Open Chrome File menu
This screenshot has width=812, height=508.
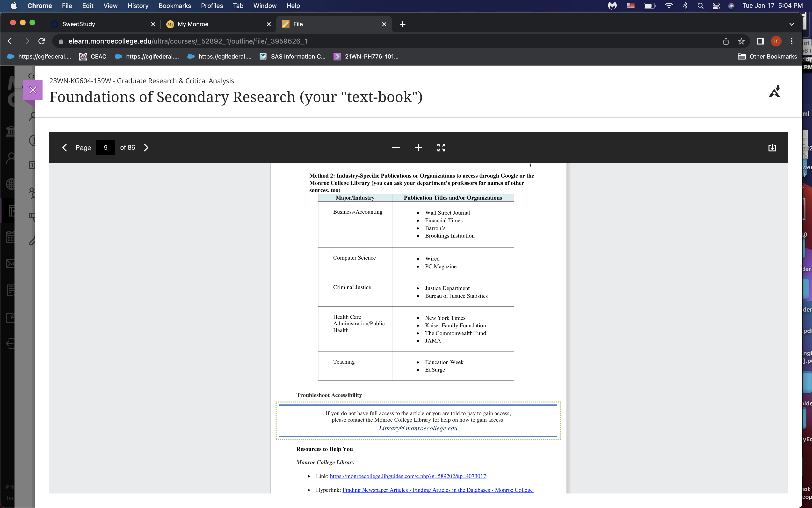[67, 6]
